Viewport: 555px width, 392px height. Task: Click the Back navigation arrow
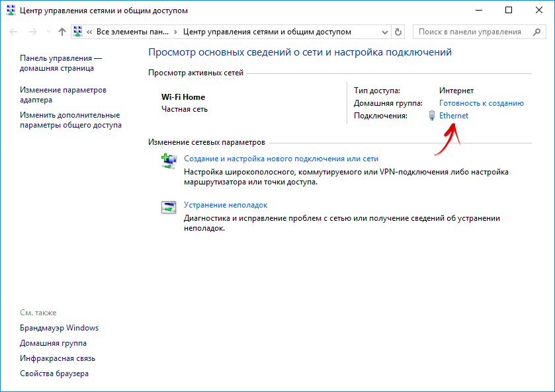(13, 32)
